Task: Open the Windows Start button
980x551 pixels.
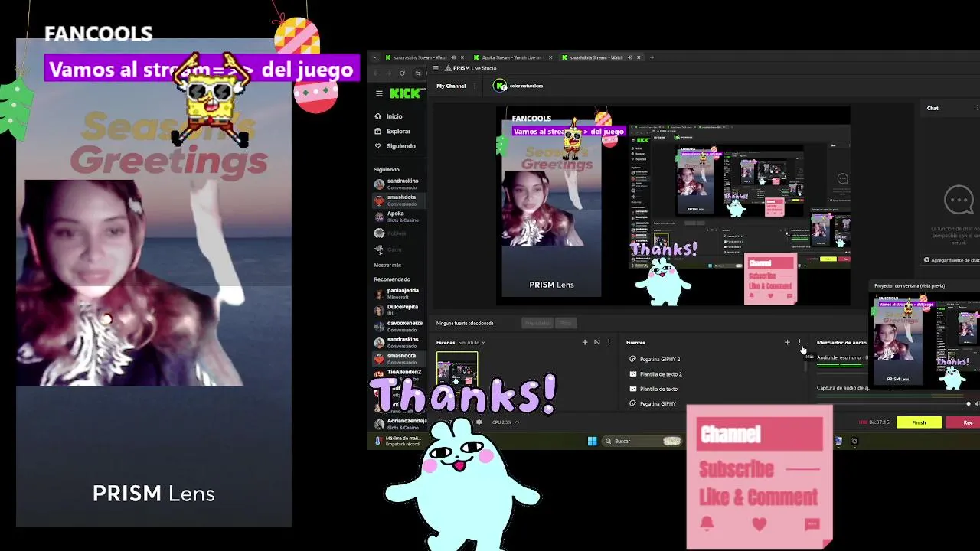Action: 592,441
